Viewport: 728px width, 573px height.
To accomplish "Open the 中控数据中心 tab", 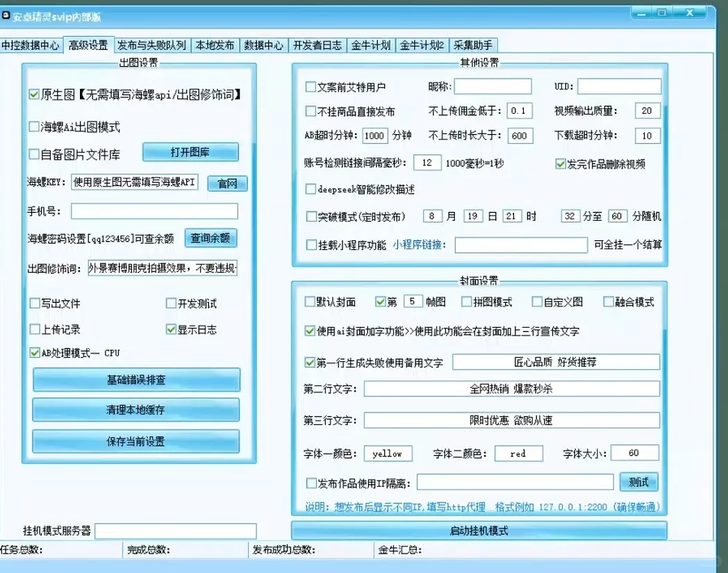I will pyautogui.click(x=30, y=45).
